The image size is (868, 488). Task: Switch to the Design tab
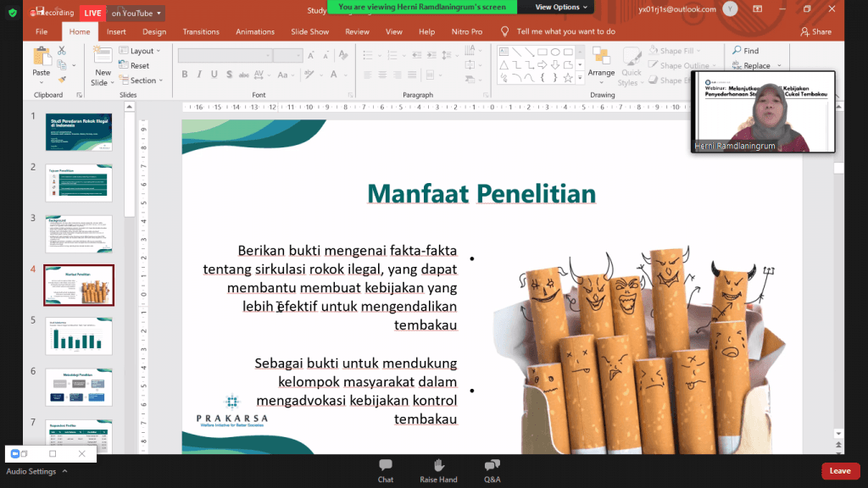tap(154, 31)
